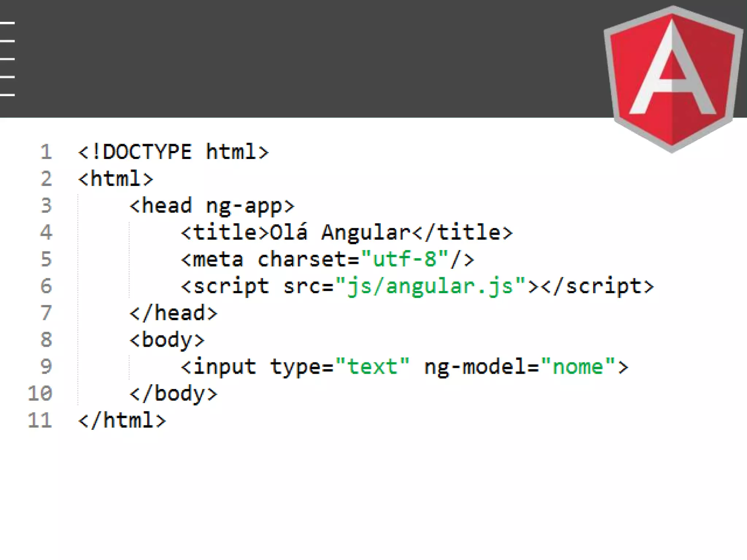Click the green "utf-8" string
747x560 pixels.
[404, 259]
